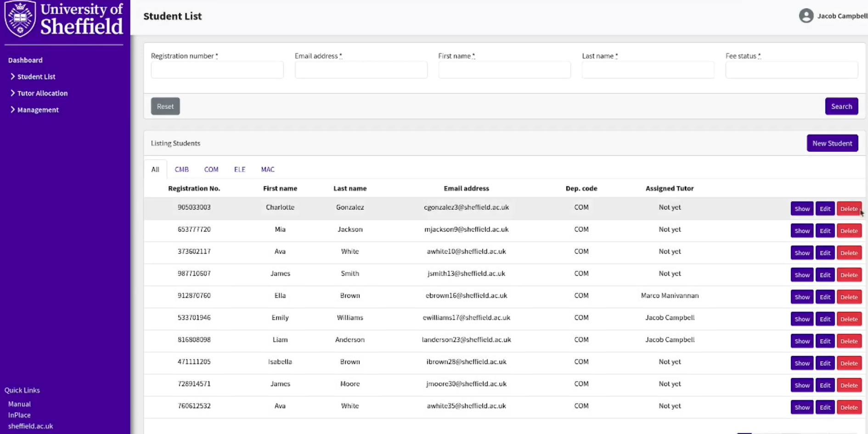Click the Search button
The image size is (868, 434).
coord(841,106)
